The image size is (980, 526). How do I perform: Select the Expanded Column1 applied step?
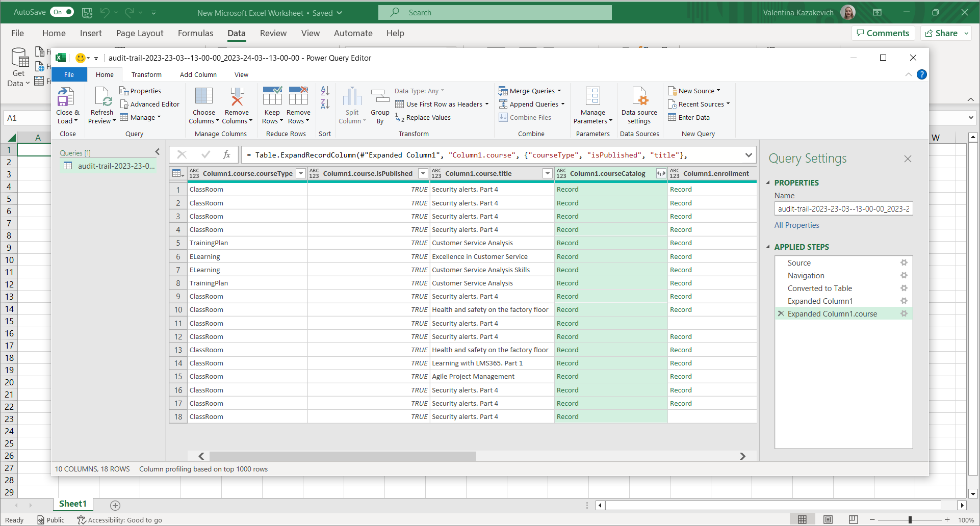click(820, 301)
